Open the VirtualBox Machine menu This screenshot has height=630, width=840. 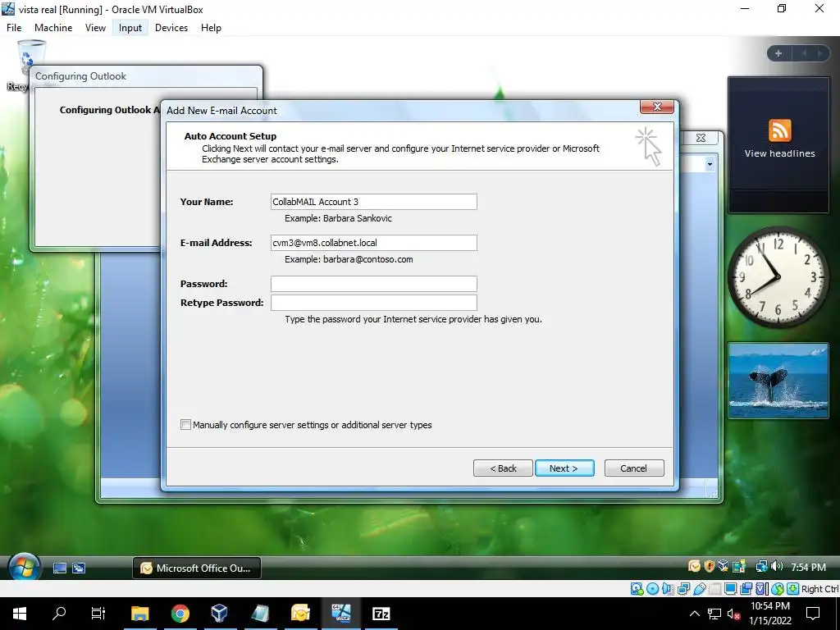53,28
